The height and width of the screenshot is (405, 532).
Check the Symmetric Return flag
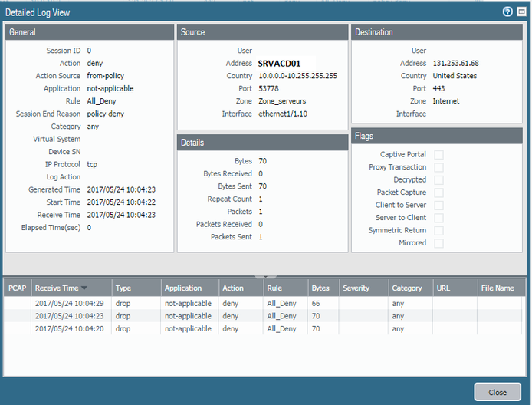pyautogui.click(x=439, y=230)
